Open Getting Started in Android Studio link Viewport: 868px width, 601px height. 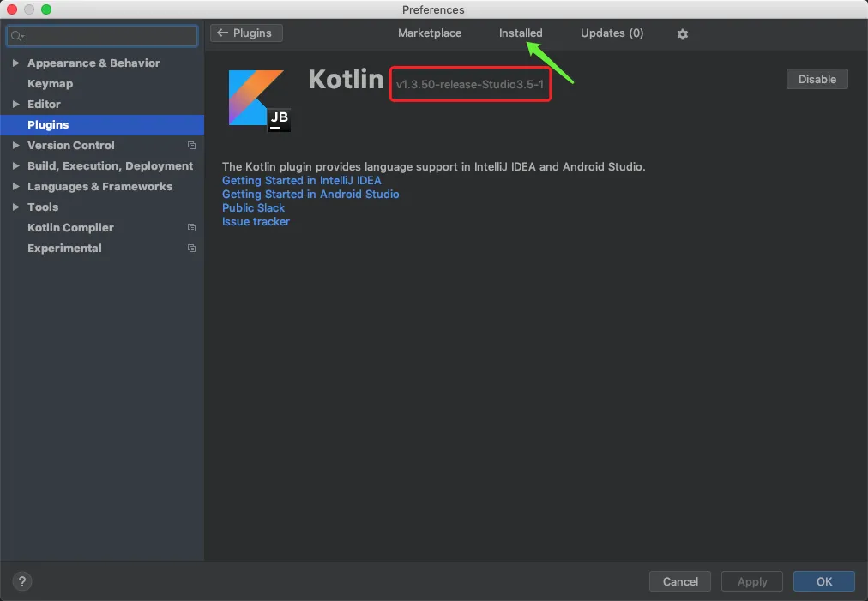(x=310, y=195)
